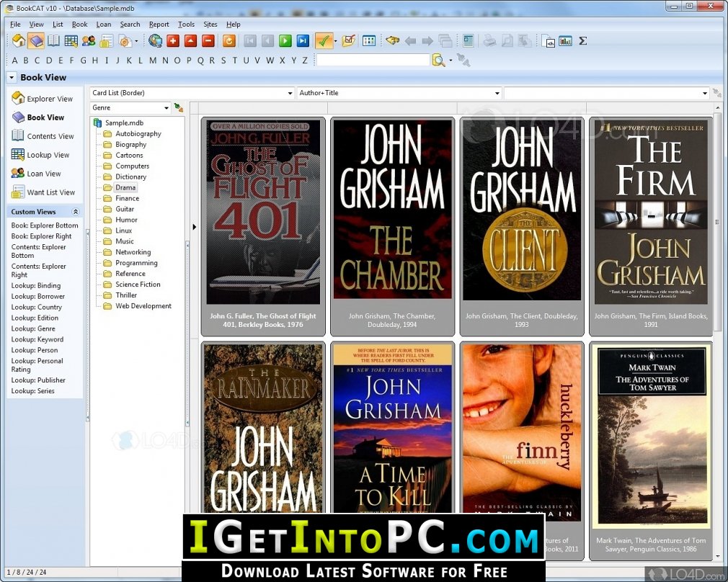Open the List menu
The height and width of the screenshot is (582, 728).
(x=58, y=24)
